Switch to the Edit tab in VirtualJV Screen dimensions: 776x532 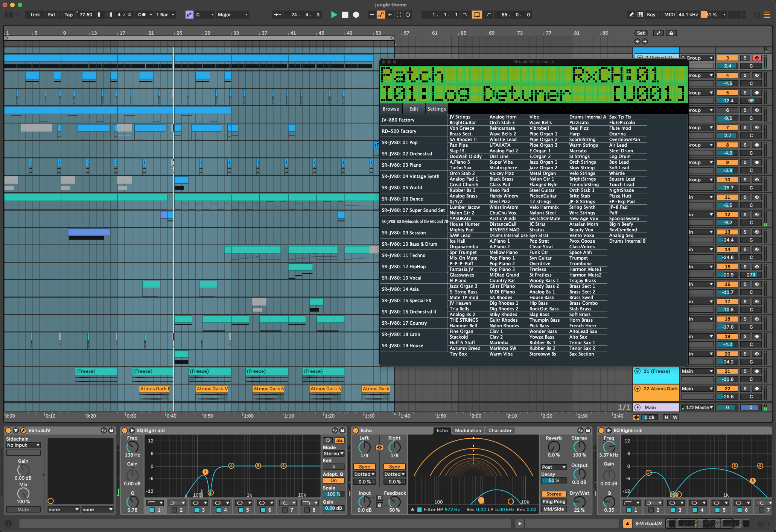click(414, 109)
